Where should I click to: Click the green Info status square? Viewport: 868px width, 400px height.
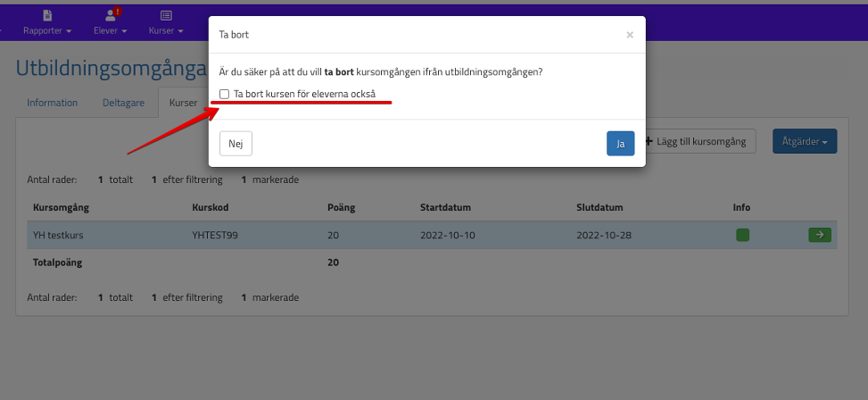coord(742,235)
